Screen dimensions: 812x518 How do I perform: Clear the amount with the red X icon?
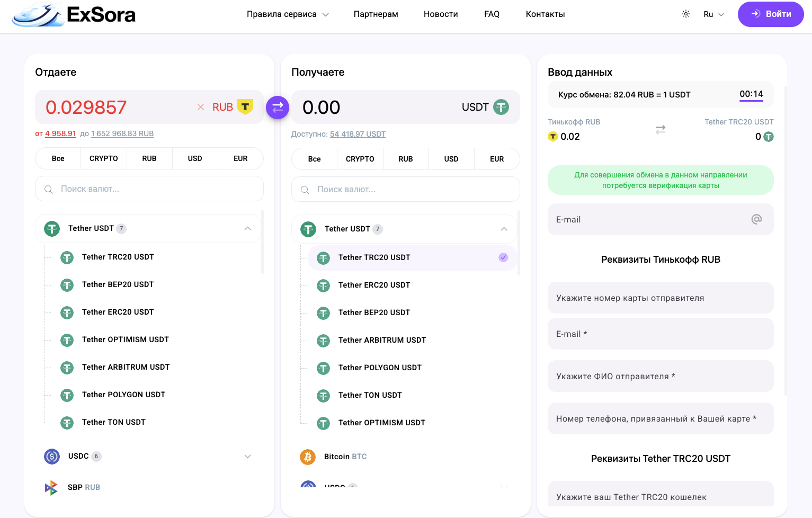click(x=201, y=107)
